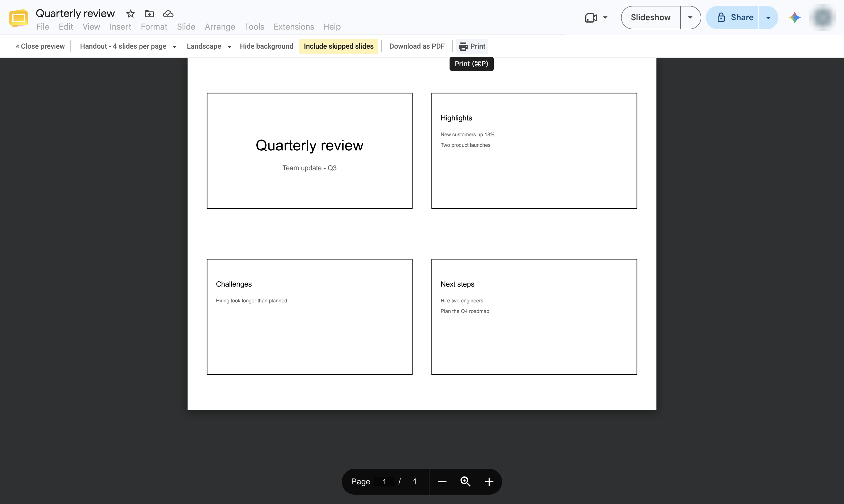Select the Quarterly review title slide thumbnail
844x504 pixels.
click(x=309, y=151)
